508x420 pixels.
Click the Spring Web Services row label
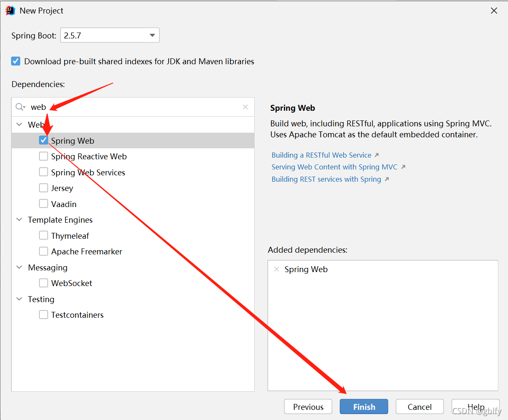pyautogui.click(x=88, y=172)
